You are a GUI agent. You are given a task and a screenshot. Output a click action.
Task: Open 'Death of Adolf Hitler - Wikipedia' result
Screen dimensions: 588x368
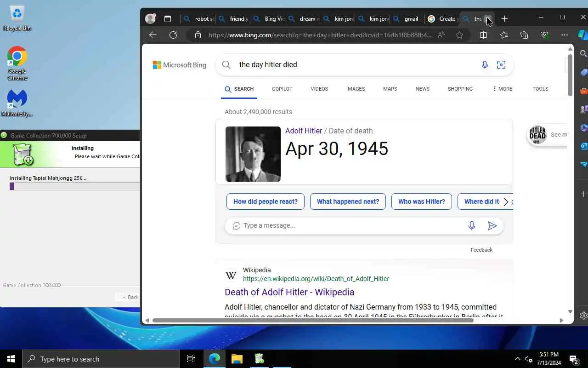(x=289, y=292)
